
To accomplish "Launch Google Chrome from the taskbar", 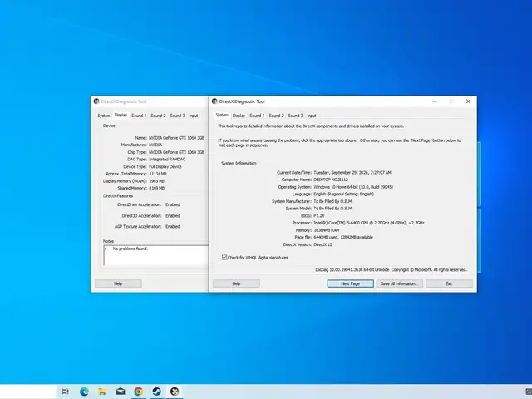I will pos(139,392).
